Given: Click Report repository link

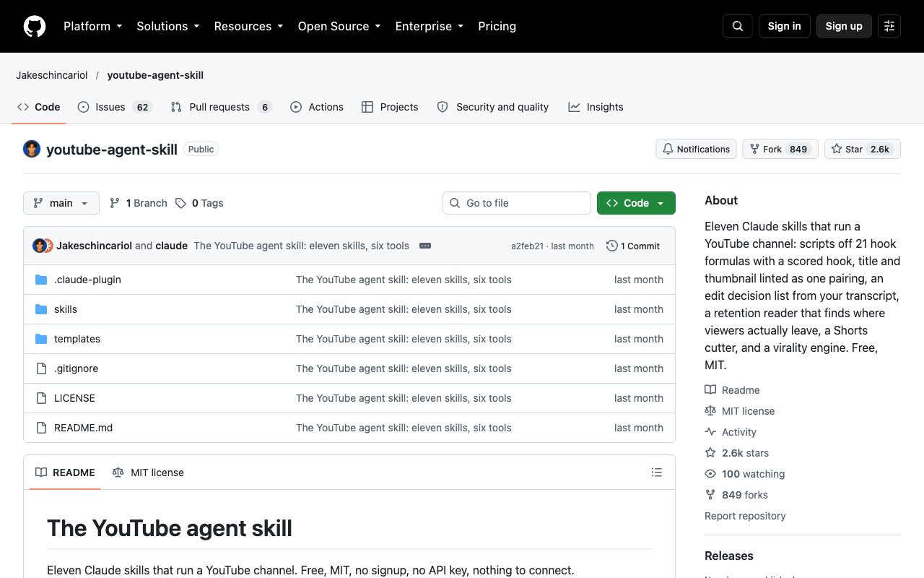Looking at the screenshot, I should [x=745, y=516].
